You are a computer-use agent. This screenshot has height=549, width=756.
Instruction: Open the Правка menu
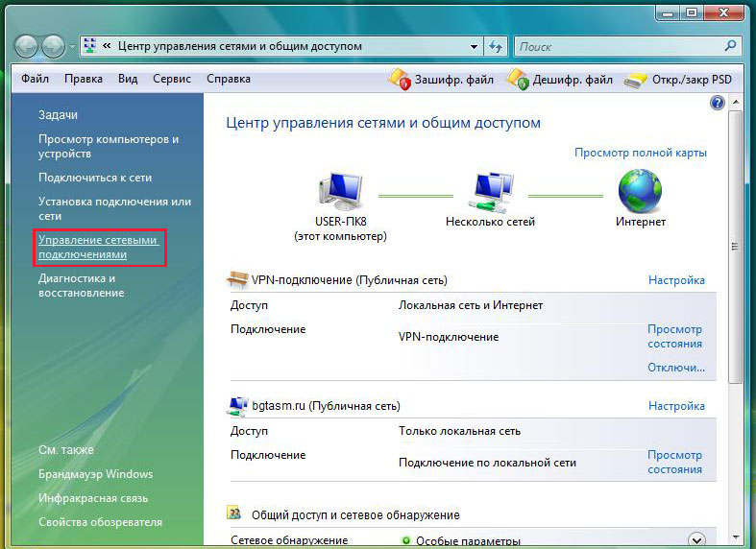[x=84, y=79]
